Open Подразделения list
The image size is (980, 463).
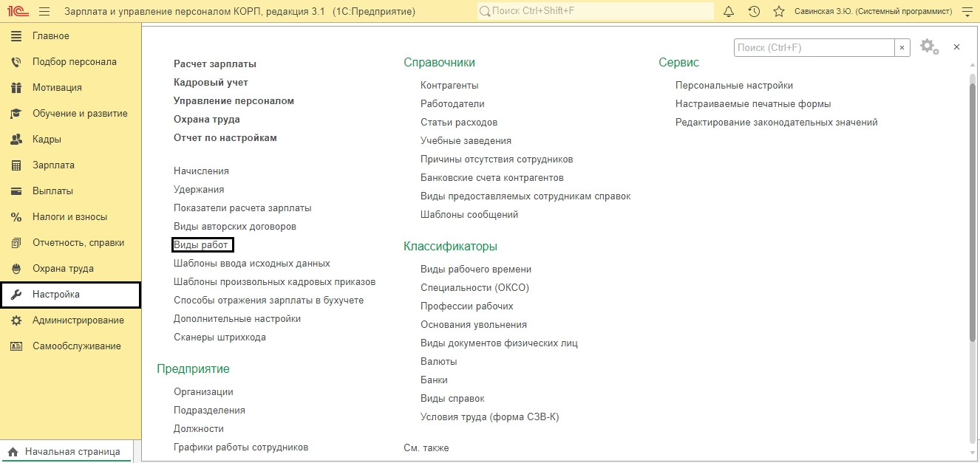pyautogui.click(x=209, y=411)
